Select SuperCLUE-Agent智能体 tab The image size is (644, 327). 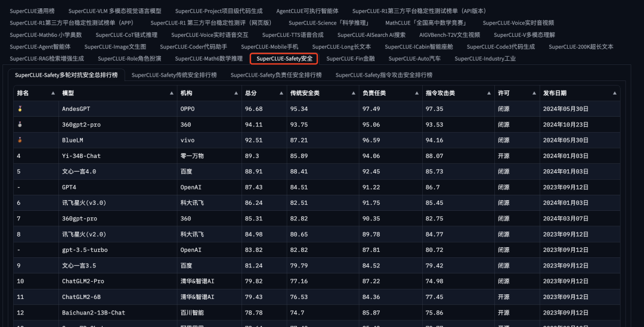point(41,47)
